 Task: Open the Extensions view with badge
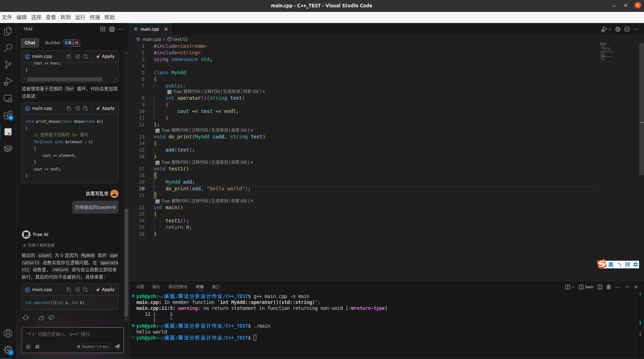tap(8, 115)
